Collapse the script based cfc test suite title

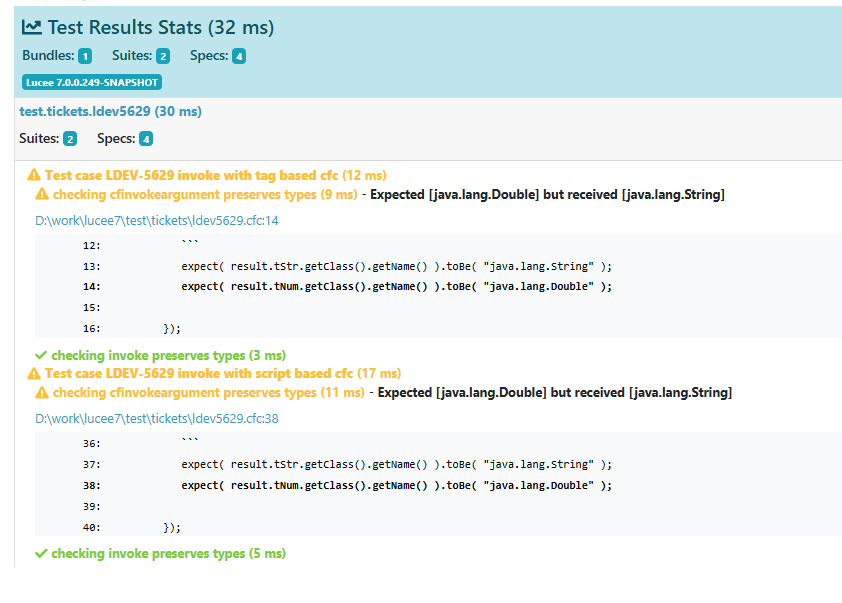pos(223,373)
